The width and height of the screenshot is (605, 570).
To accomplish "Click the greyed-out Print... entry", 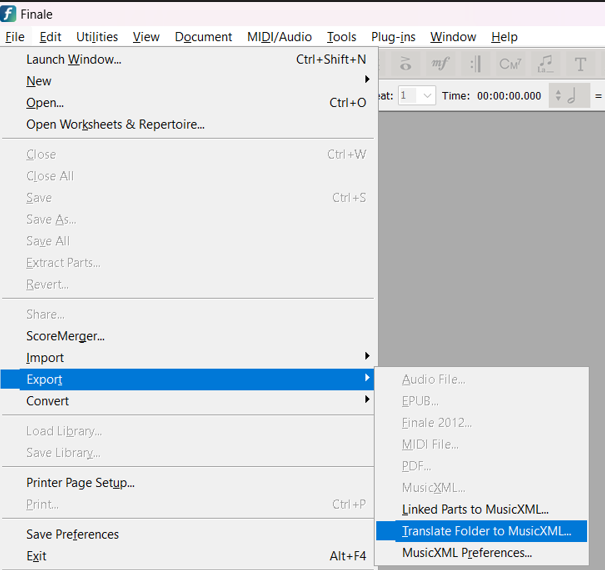I will coord(189,504).
